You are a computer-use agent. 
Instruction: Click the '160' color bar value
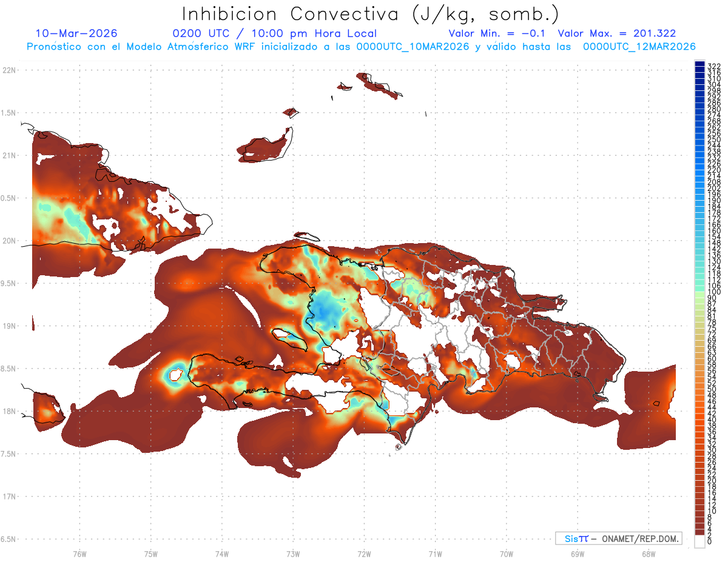click(x=713, y=231)
